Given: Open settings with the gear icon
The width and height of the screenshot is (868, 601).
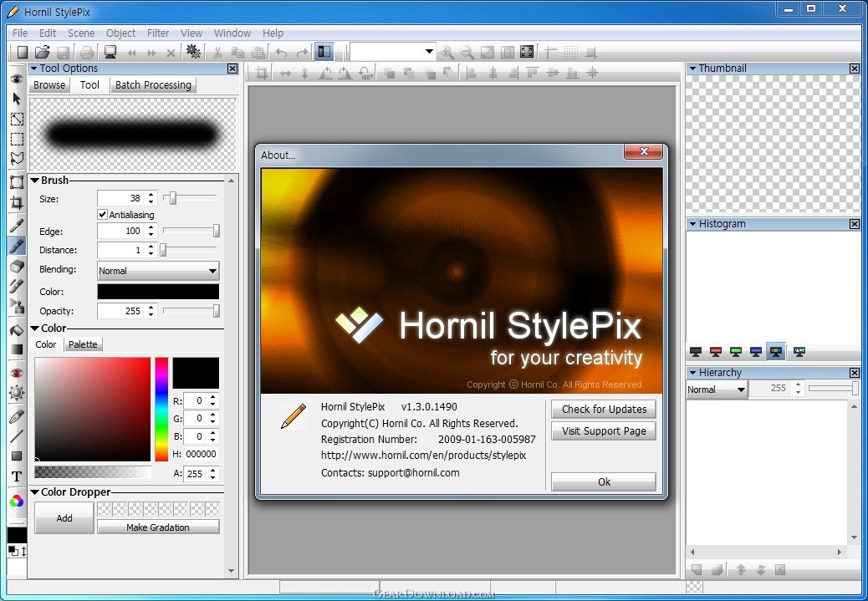Looking at the screenshot, I should pos(193,52).
